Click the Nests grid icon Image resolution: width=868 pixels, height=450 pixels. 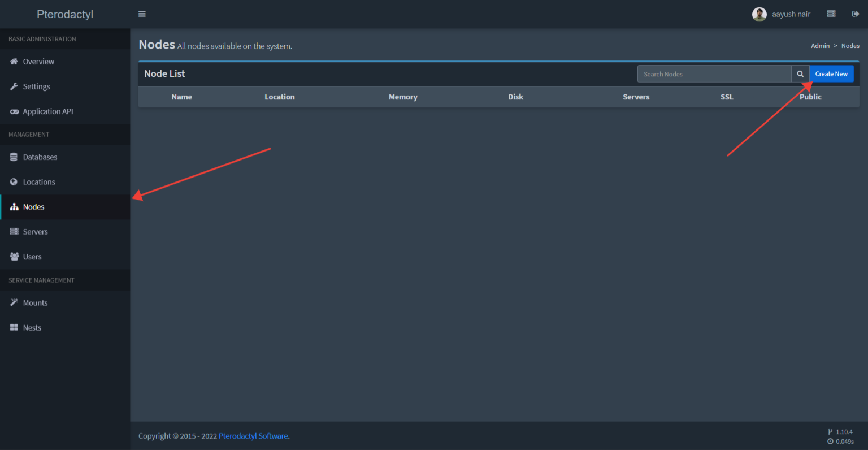click(14, 328)
